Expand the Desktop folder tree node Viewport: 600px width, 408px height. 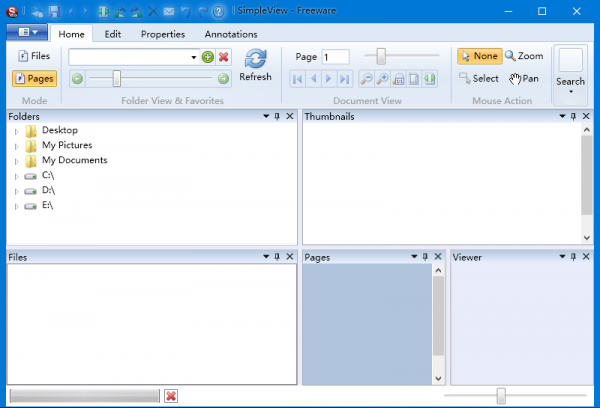click(16, 131)
